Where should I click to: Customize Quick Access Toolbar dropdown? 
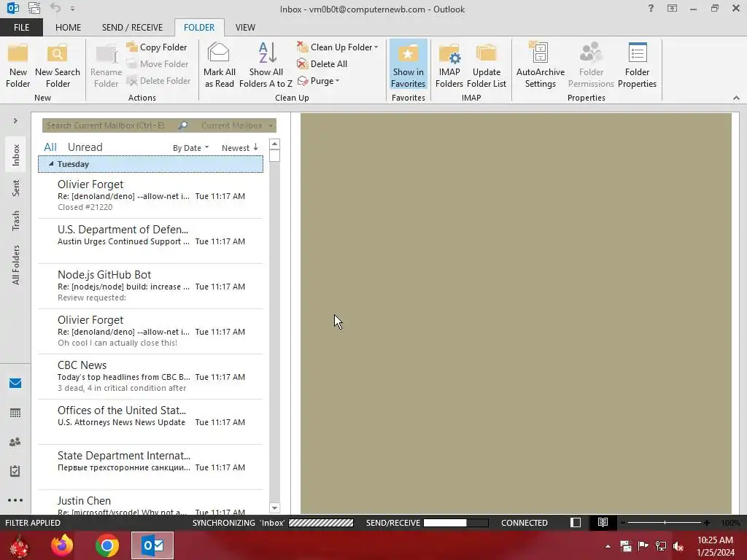click(72, 9)
